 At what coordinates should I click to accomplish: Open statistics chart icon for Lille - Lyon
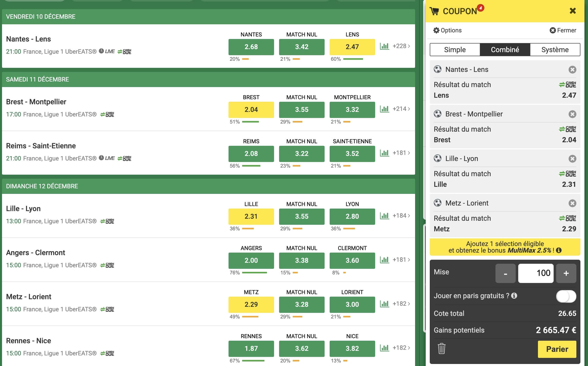click(384, 216)
